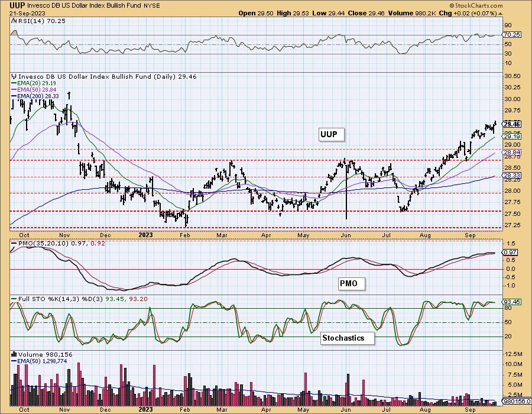This screenshot has height=414, width=532.
Task: Click the 29.46 last price tag
Action: click(512, 124)
